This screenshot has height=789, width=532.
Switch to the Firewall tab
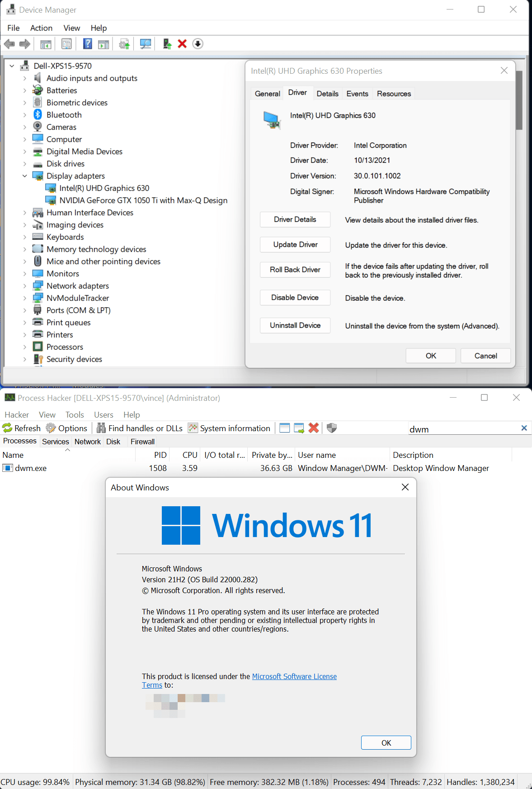coord(142,442)
